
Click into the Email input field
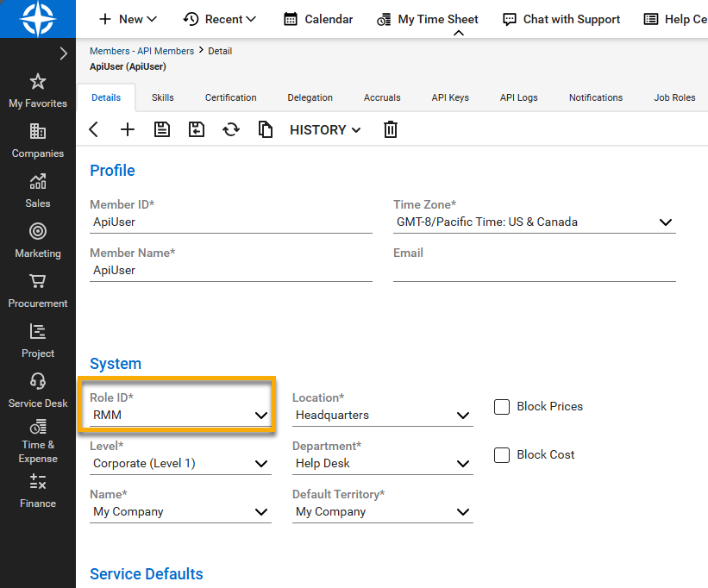534,271
